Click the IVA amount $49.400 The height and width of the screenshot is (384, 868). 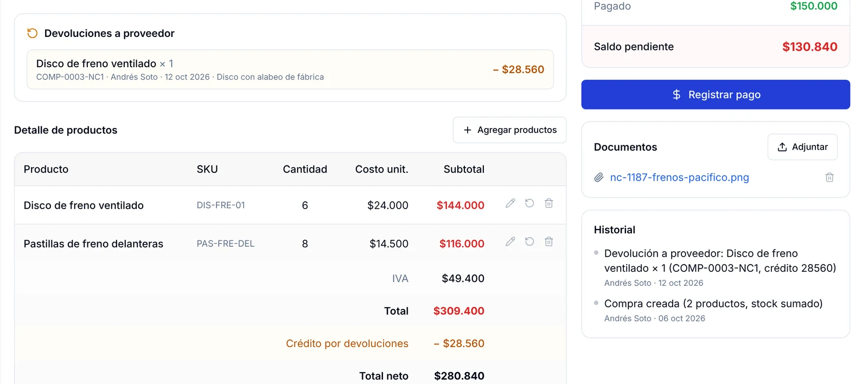coord(463,278)
